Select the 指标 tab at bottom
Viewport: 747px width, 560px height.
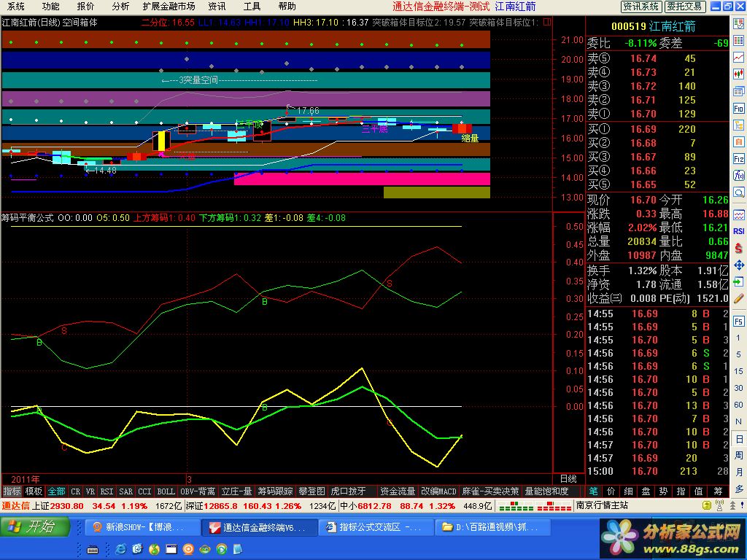[12, 491]
